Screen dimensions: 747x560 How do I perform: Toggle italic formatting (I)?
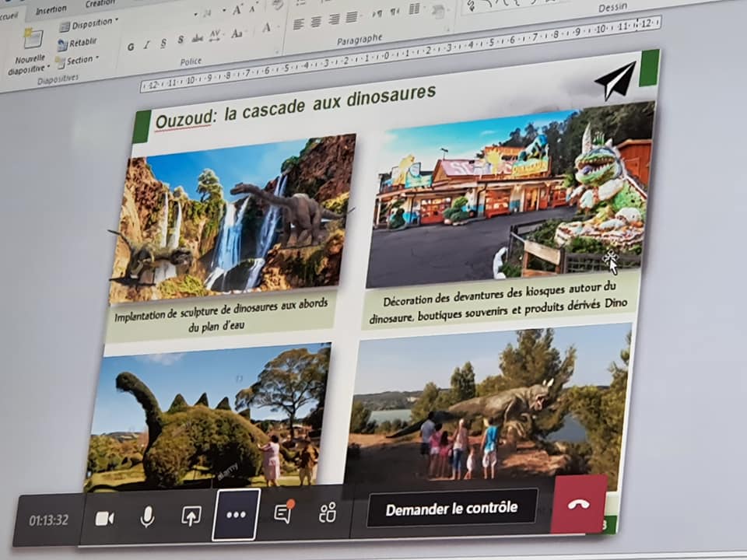pos(147,44)
